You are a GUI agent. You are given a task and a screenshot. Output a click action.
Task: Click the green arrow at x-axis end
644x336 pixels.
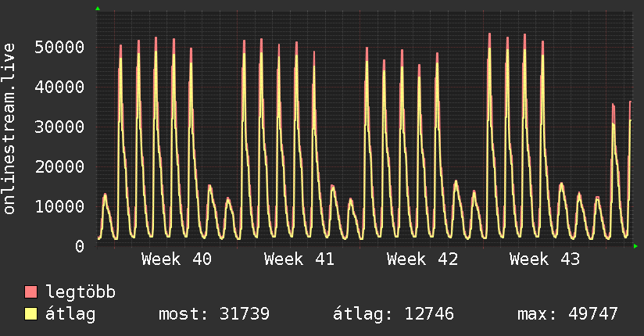[x=635, y=246]
